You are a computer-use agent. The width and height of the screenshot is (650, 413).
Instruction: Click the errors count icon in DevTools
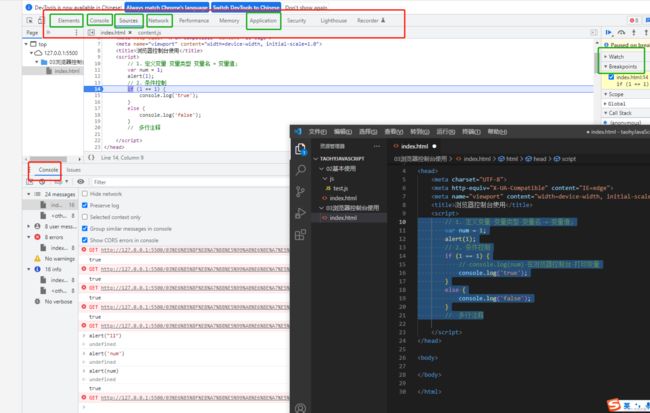pyautogui.click(x=632, y=20)
